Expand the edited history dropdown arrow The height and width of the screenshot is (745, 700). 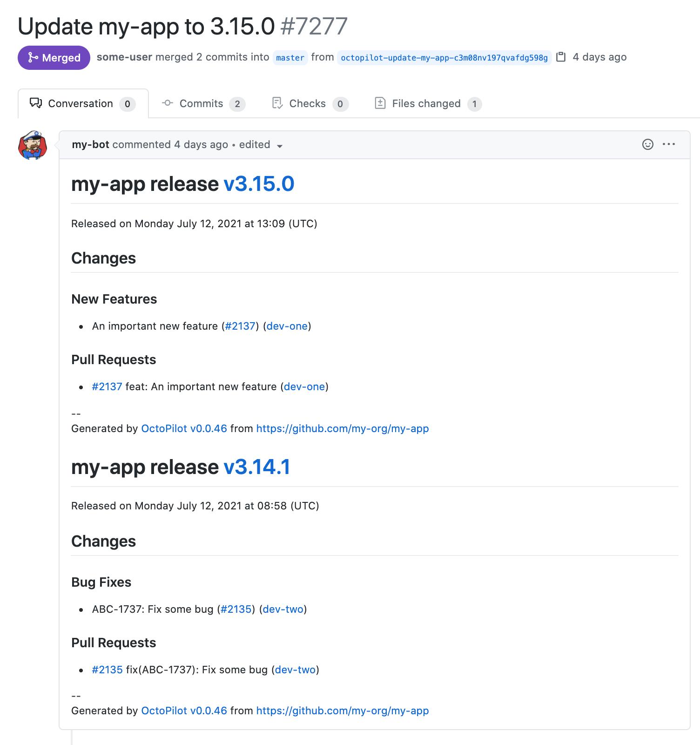(x=280, y=146)
